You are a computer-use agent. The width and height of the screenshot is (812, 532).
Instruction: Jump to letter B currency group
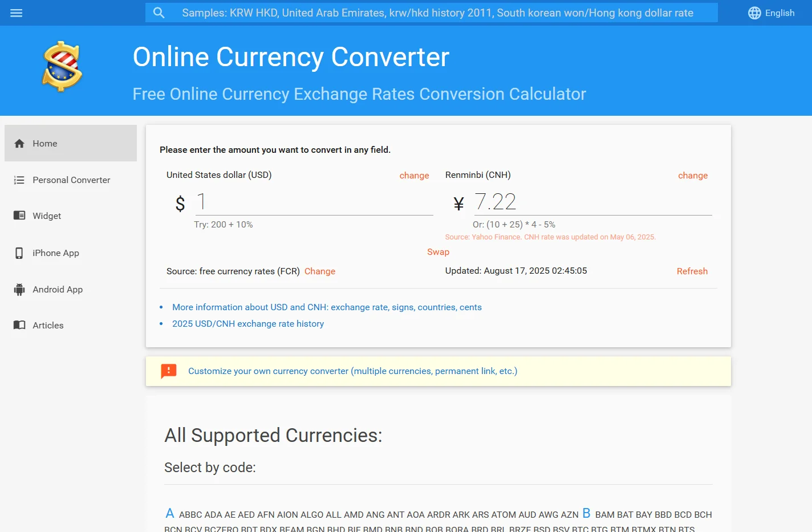tap(586, 513)
